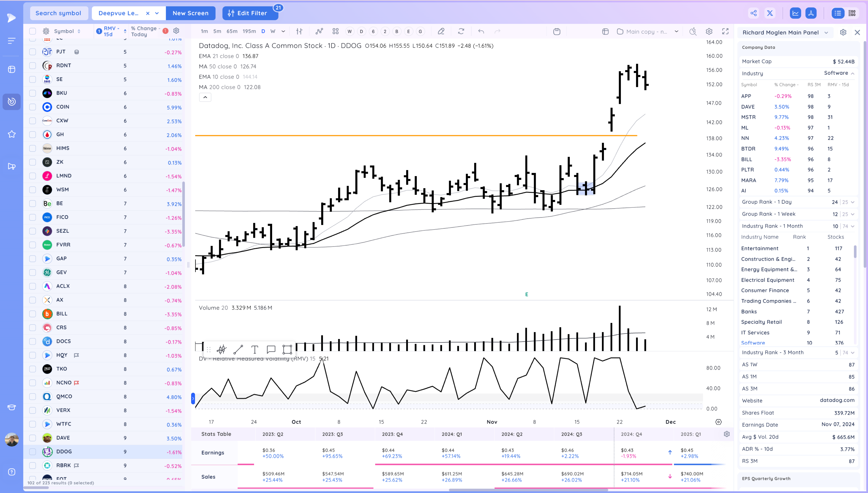
Task: Click the E earnings marker on chart
Action: pyautogui.click(x=526, y=294)
